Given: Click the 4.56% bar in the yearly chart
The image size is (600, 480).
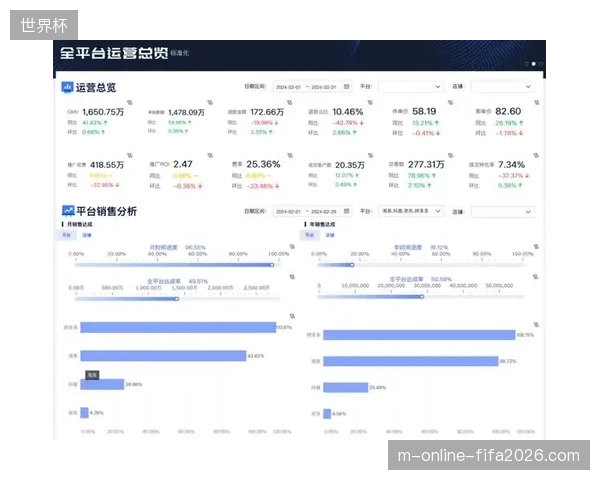Looking at the screenshot, I should point(327,414).
